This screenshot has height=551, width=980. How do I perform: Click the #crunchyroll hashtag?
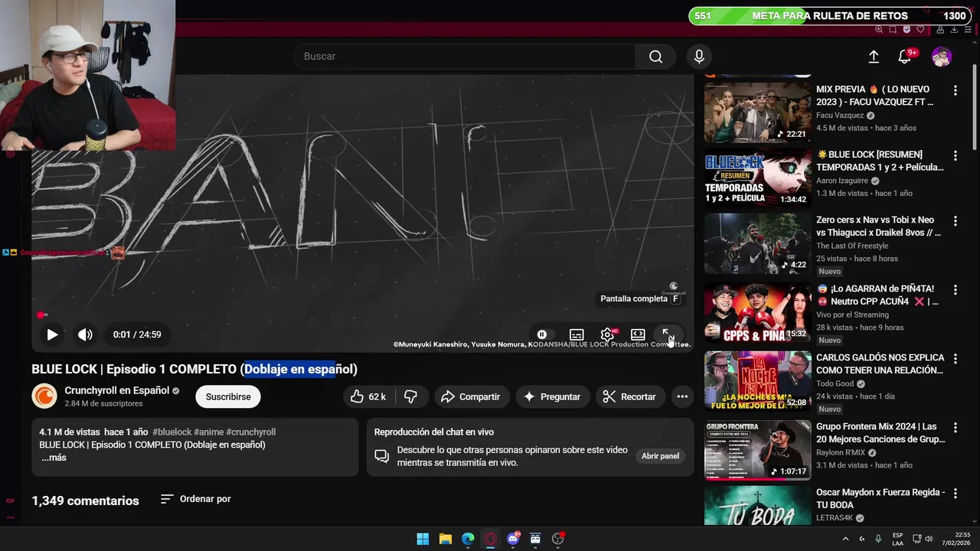coord(250,432)
